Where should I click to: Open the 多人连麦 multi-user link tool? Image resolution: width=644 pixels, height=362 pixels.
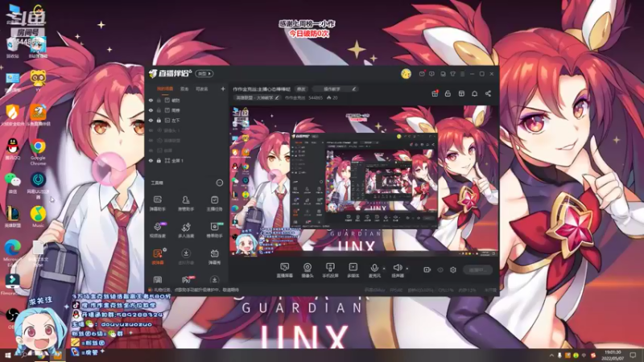pyautogui.click(x=186, y=230)
